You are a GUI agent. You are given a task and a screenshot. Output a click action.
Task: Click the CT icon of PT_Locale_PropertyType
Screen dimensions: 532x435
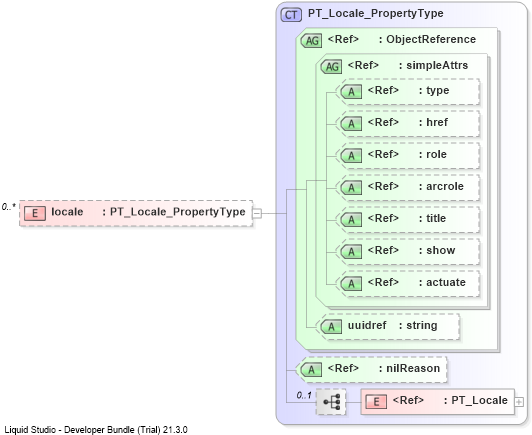291,15
